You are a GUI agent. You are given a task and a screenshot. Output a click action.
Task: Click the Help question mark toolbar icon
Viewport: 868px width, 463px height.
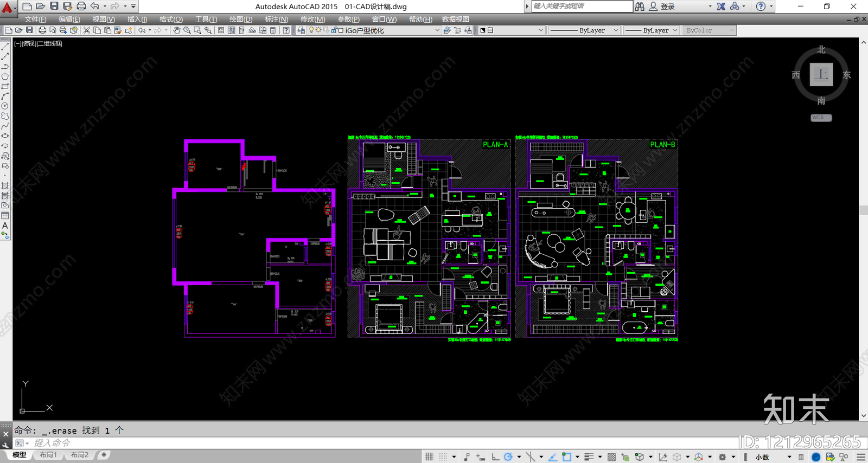[x=286, y=30]
